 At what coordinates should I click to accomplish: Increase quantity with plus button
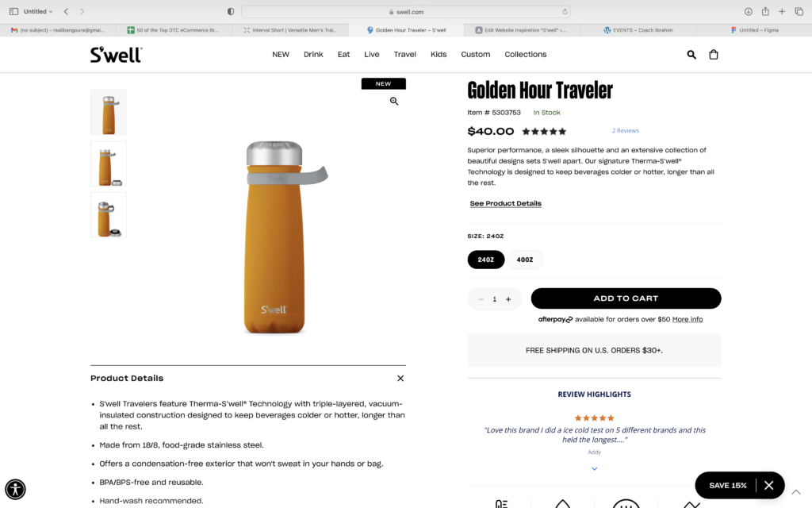coord(508,299)
